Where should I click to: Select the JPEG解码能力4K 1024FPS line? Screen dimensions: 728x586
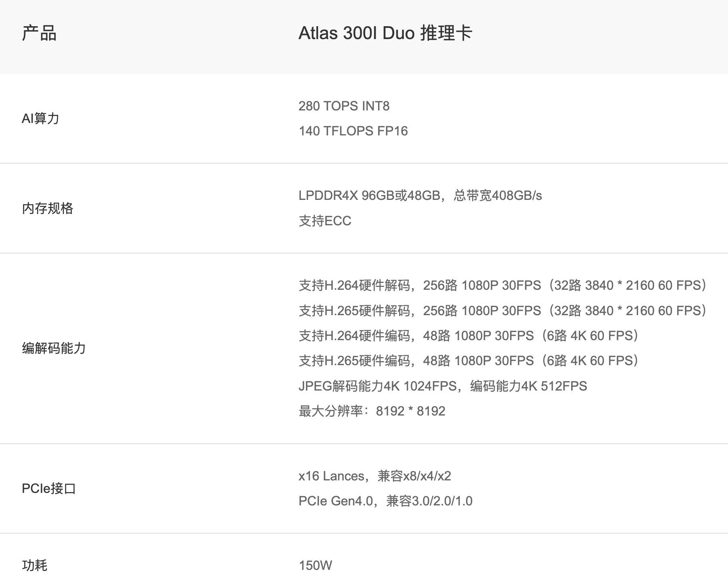point(443,386)
